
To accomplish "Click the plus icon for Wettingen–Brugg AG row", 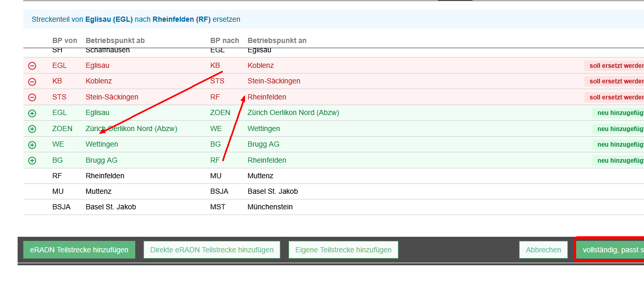I will (32, 145).
